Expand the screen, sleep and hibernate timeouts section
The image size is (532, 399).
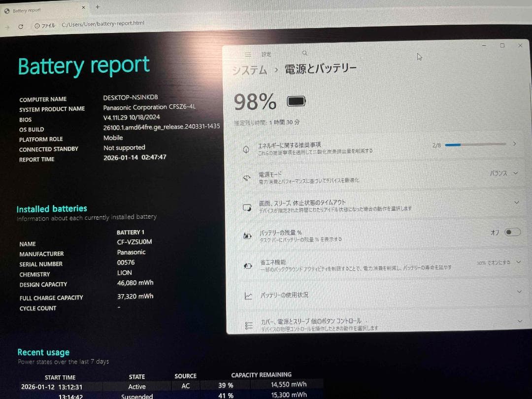(x=516, y=202)
